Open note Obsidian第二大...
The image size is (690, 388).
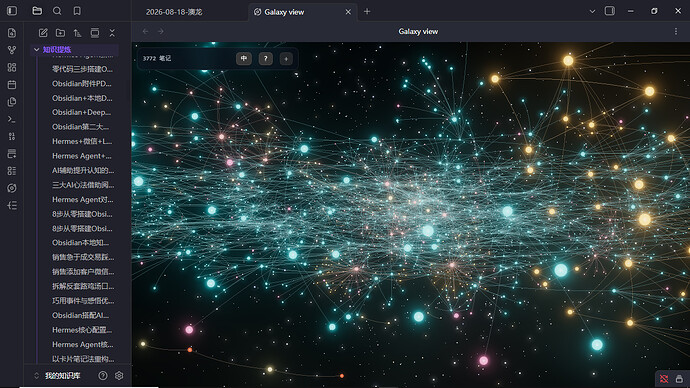point(81,127)
